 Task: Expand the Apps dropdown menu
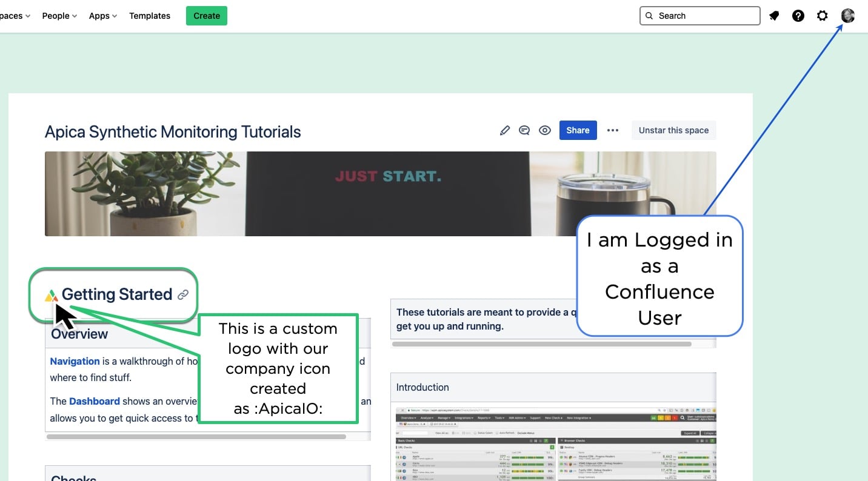[x=103, y=16]
